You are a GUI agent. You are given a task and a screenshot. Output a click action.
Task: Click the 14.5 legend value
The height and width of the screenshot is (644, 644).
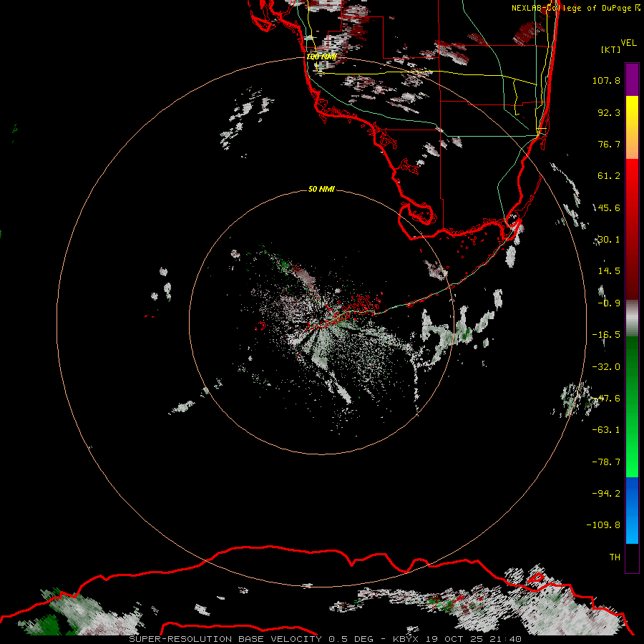coord(609,271)
